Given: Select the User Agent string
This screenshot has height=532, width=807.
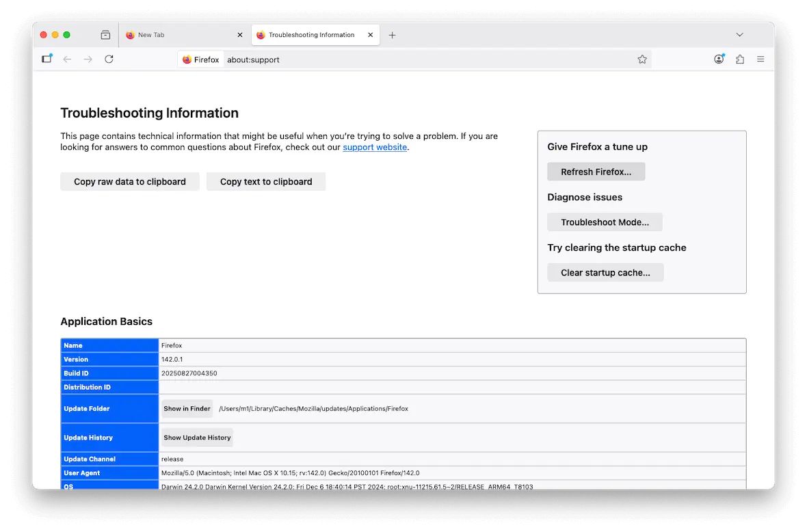Looking at the screenshot, I should (x=290, y=473).
